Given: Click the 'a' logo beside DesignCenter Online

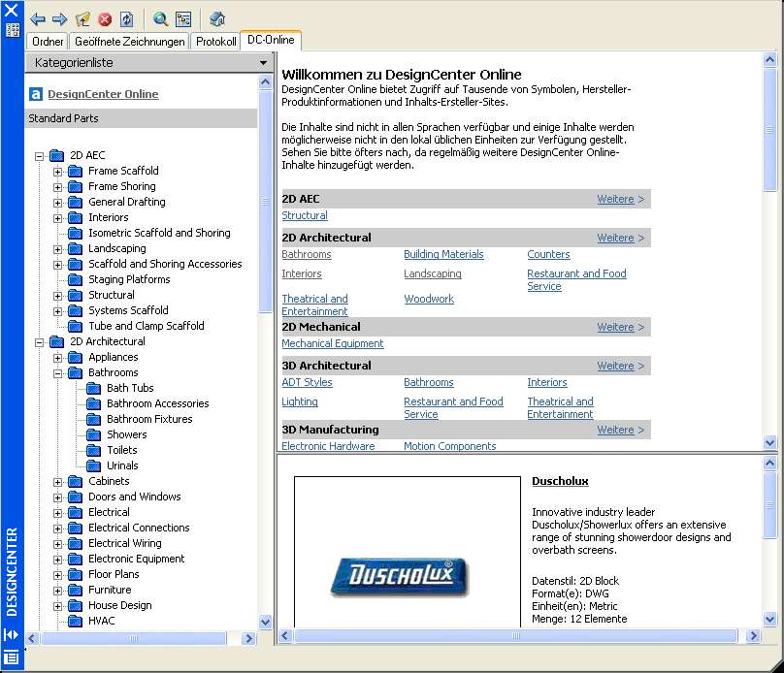Looking at the screenshot, I should tap(36, 94).
